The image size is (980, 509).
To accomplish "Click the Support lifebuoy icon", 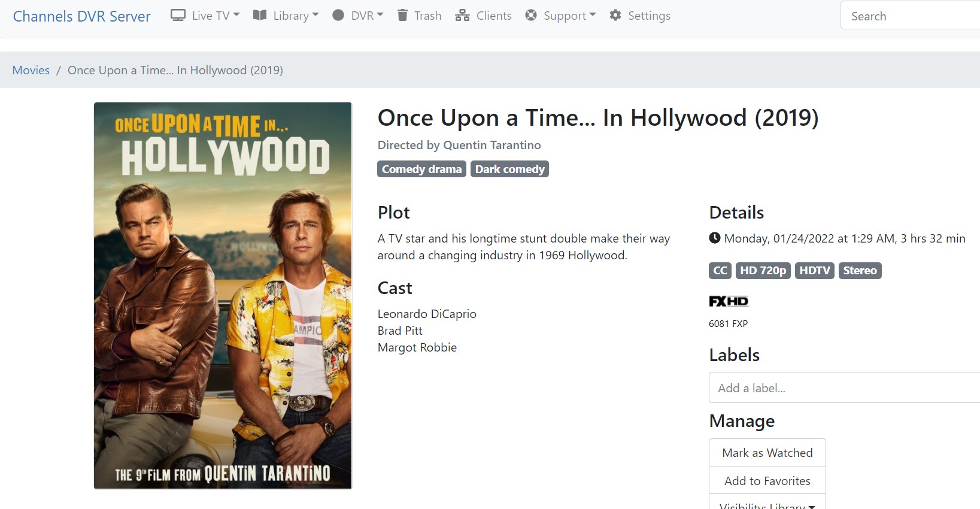I will click(x=531, y=16).
